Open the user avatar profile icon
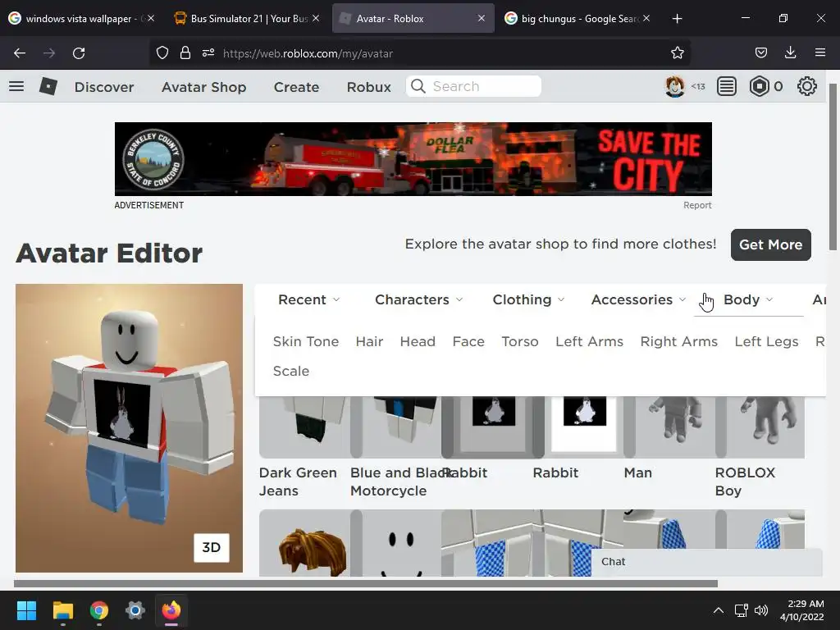Viewport: 840px width, 630px height. 674,86
